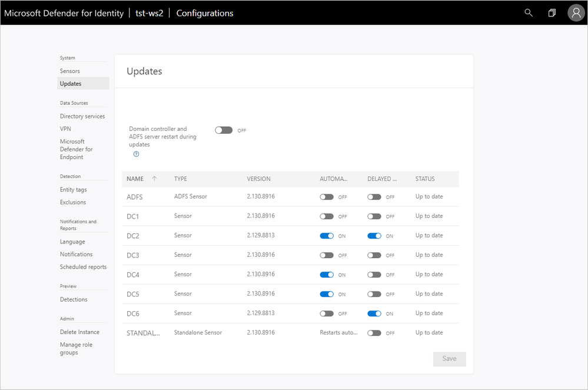Screen dimensions: 588x390
Task: Turn on delayed update for DC4
Action: pyautogui.click(x=374, y=275)
